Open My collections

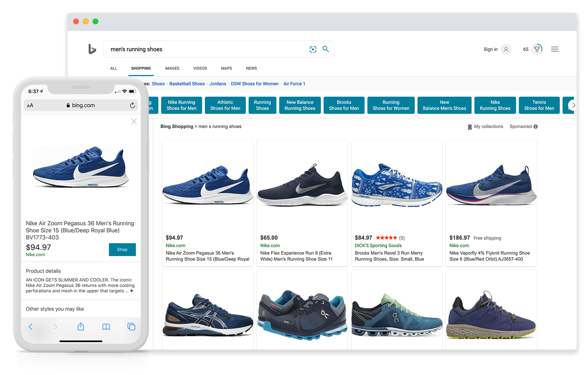point(488,127)
